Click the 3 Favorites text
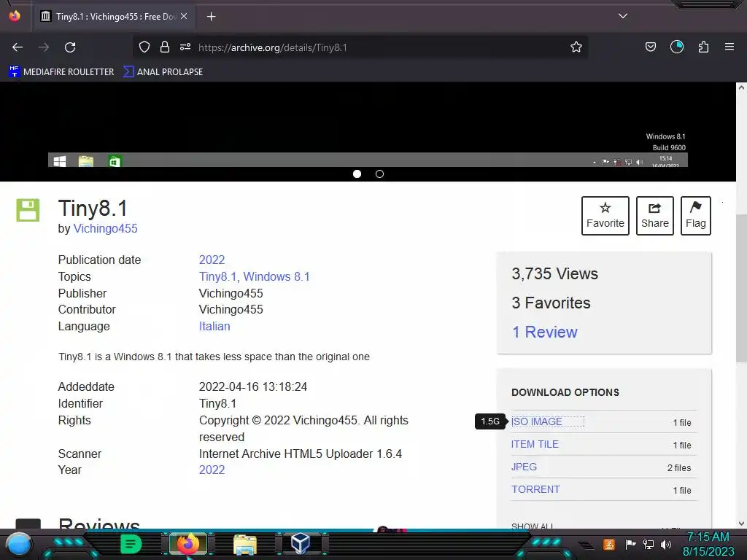The height and width of the screenshot is (560, 747). pyautogui.click(x=551, y=303)
